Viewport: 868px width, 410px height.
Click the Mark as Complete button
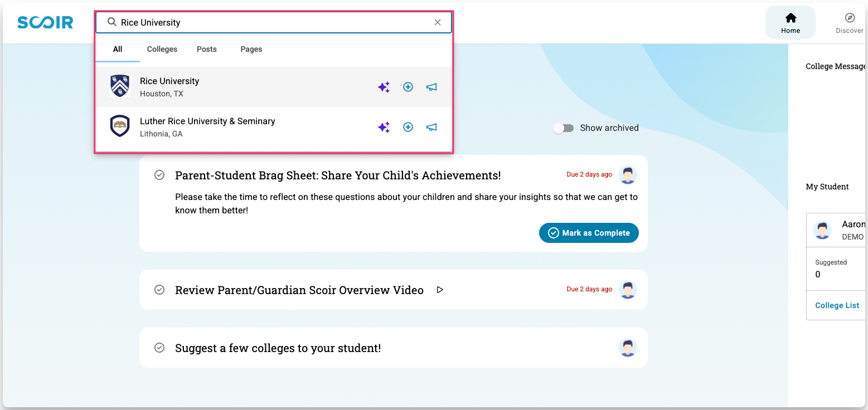[x=589, y=233]
